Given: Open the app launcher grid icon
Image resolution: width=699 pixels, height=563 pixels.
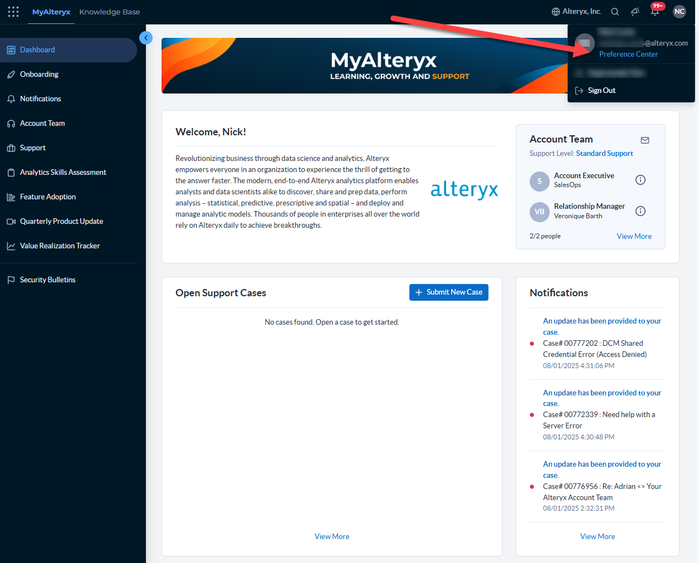Looking at the screenshot, I should click(13, 12).
